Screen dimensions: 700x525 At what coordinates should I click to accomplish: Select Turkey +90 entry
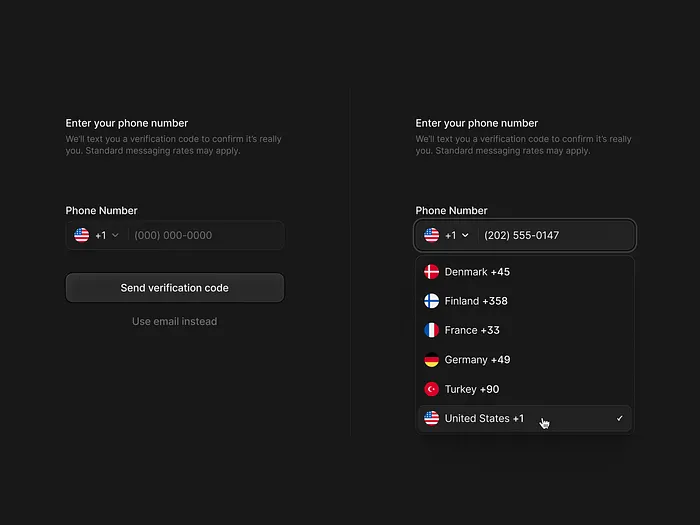point(472,389)
